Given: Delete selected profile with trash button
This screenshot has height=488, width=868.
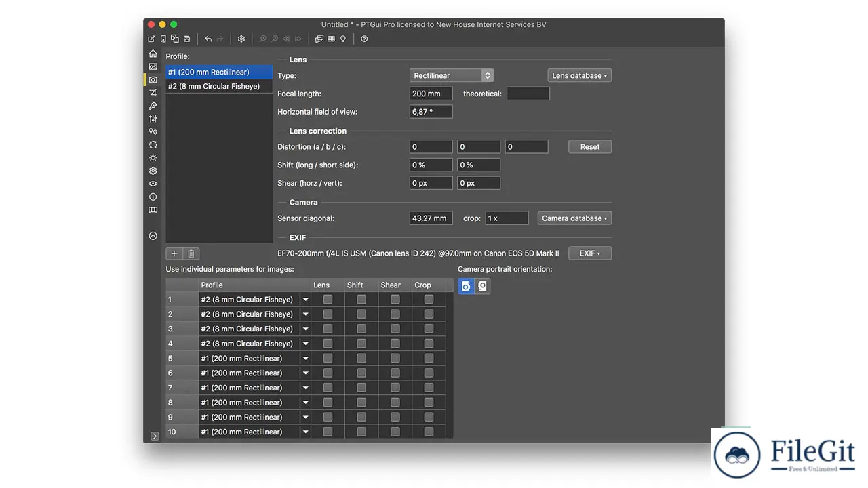Looking at the screenshot, I should tap(191, 253).
